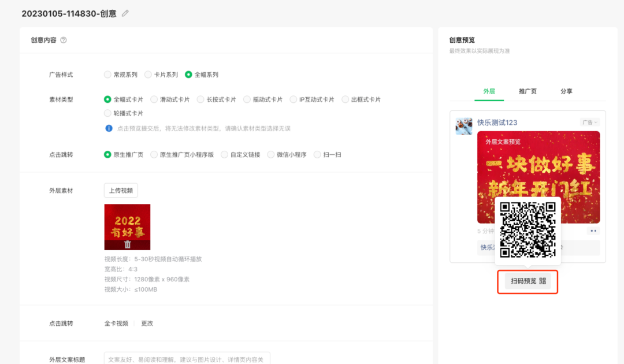Image resolution: width=624 pixels, height=364 pixels.
Task: Click the 快乐测试123 account name
Action: click(497, 122)
